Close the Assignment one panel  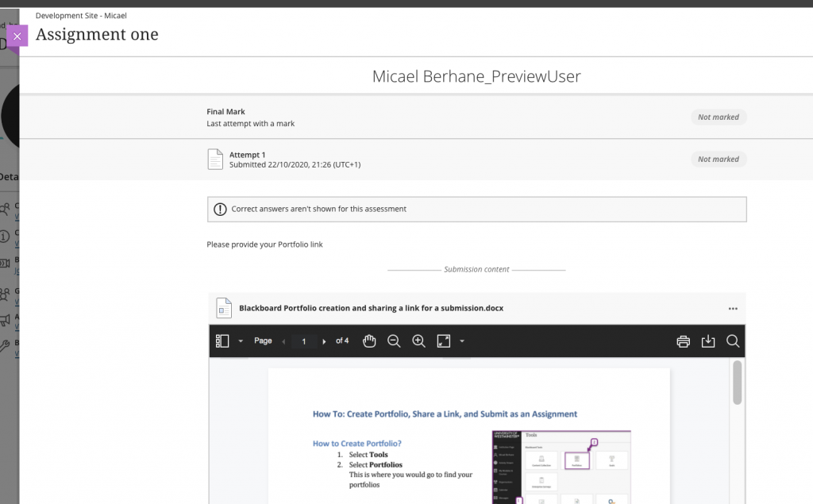(17, 37)
